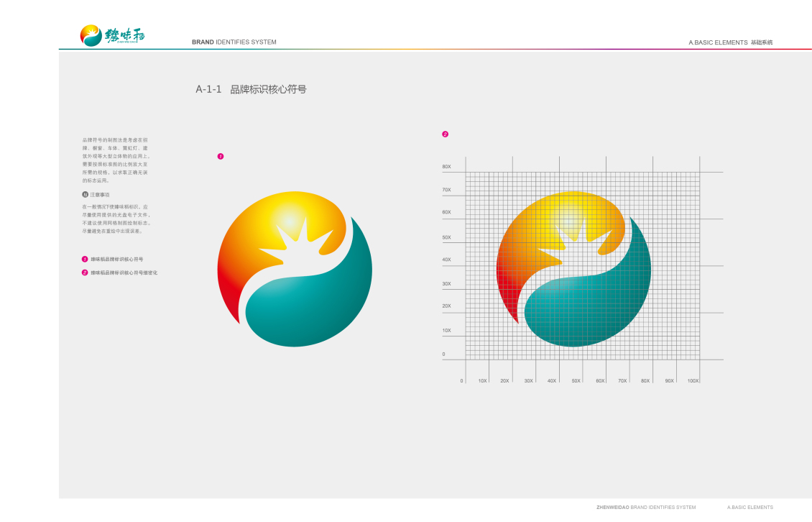
Task: Click the legend text "臻味稻品牌标识核心符号细密化"
Action: point(124,273)
